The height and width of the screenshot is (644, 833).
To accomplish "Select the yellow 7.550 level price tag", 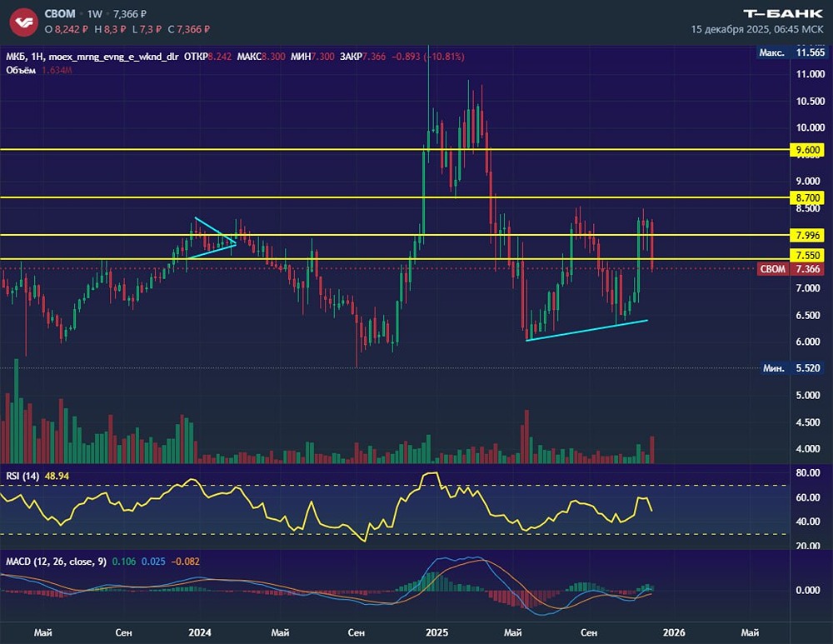I will tap(807, 256).
